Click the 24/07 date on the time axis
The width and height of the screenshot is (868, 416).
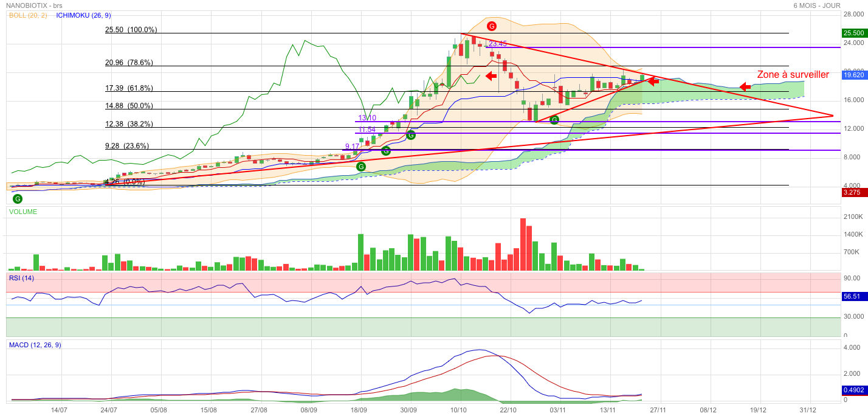coord(109,410)
